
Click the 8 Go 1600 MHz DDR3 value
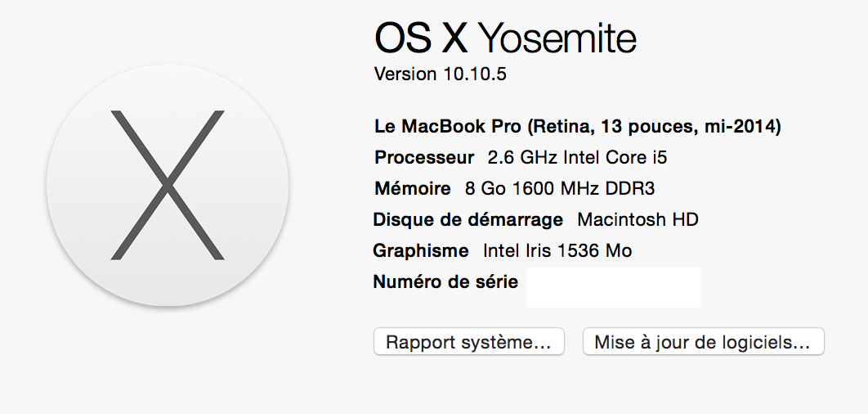560,188
